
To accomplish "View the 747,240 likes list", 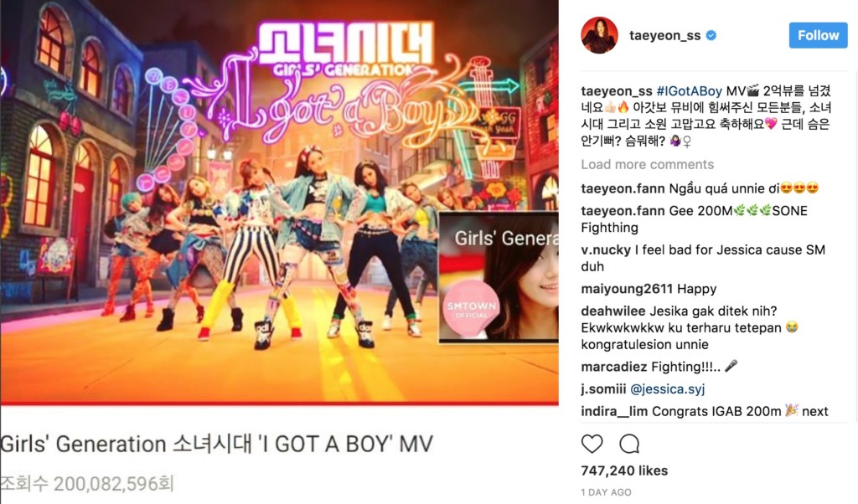I will (x=624, y=471).
